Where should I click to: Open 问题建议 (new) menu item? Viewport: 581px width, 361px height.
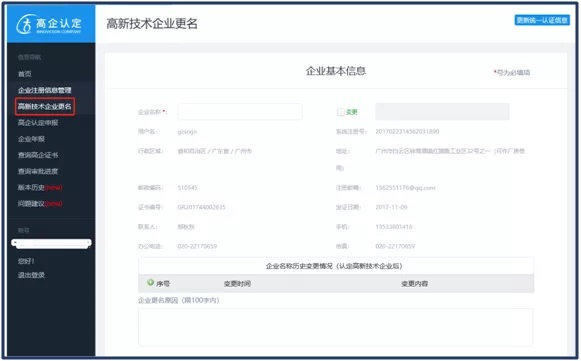pos(40,204)
